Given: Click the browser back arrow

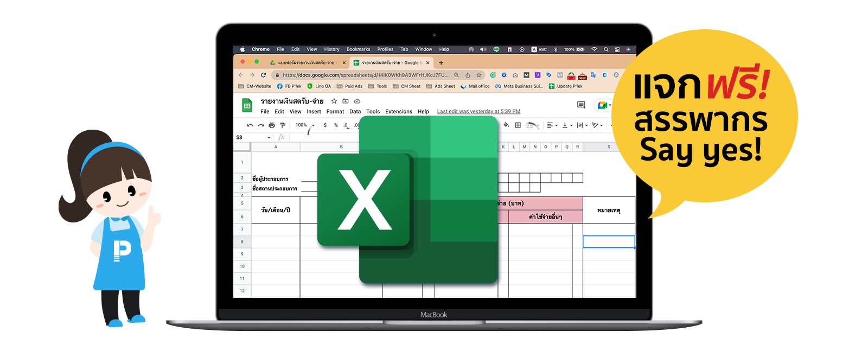Looking at the screenshot, I should point(241,75).
